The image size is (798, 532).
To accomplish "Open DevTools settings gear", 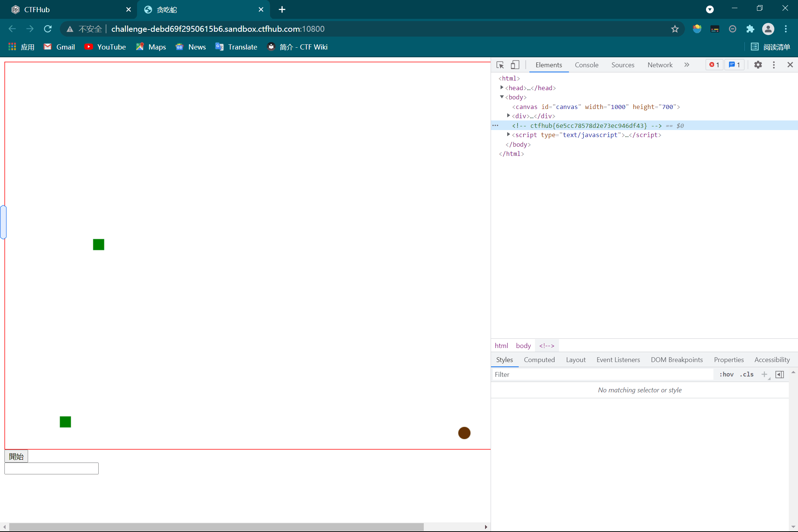I will point(758,65).
